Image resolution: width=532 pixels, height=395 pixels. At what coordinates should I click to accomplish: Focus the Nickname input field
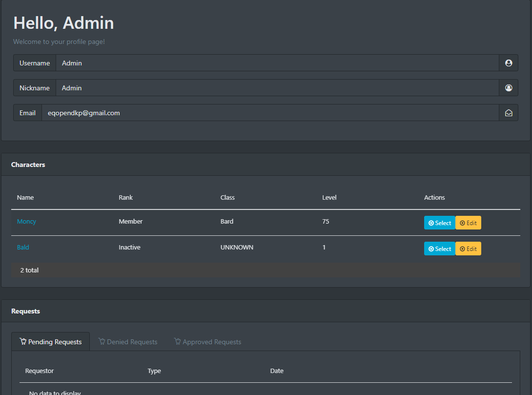(x=277, y=88)
